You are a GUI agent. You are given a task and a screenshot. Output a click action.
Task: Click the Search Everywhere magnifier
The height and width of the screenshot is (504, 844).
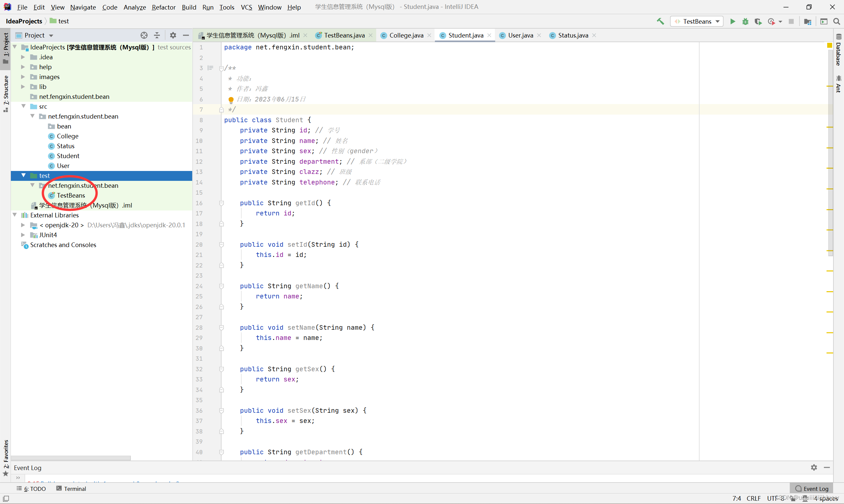[836, 21]
